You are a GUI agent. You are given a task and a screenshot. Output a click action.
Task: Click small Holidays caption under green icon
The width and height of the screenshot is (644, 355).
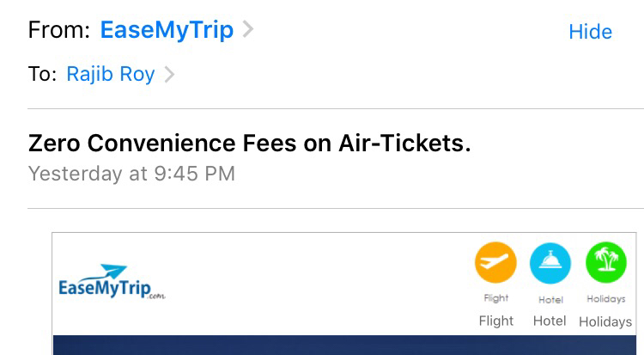(605, 299)
